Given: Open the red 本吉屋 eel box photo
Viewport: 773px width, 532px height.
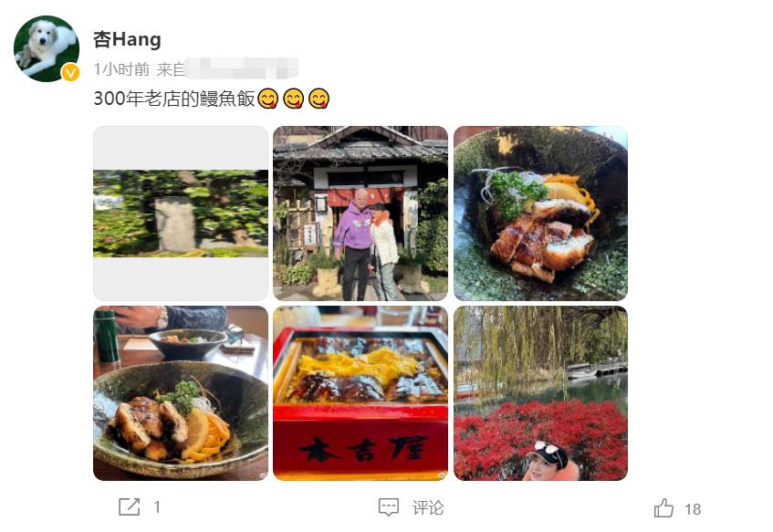Looking at the screenshot, I should [x=360, y=393].
